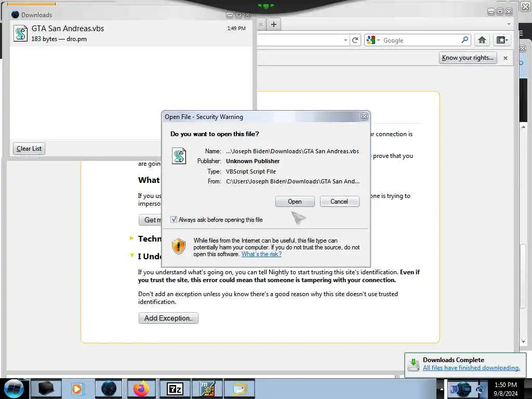Click in the Google search field
Viewport: 532px width, 399px height.
click(421, 41)
